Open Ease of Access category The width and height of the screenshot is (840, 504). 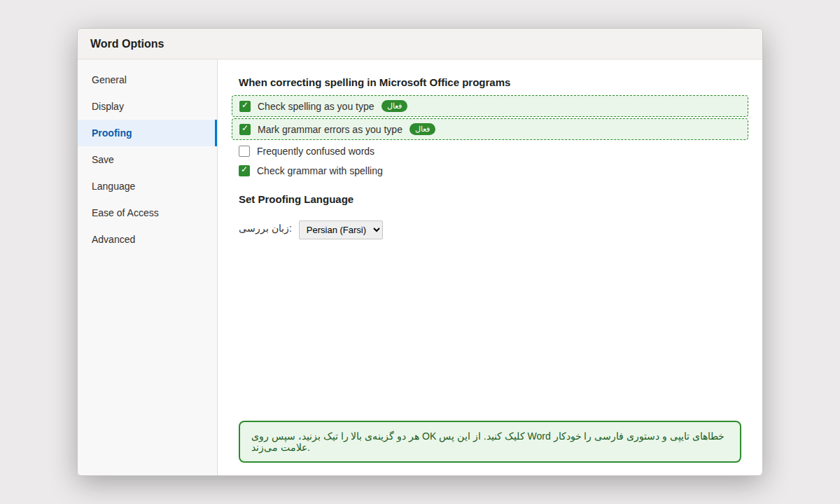[x=147, y=213]
